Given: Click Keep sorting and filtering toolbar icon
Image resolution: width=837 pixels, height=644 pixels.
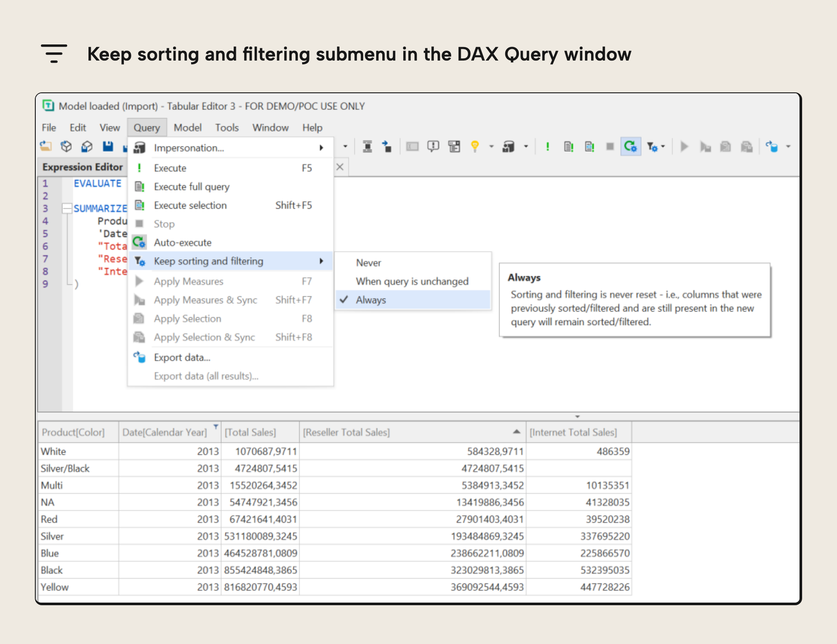Looking at the screenshot, I should coord(652,147).
